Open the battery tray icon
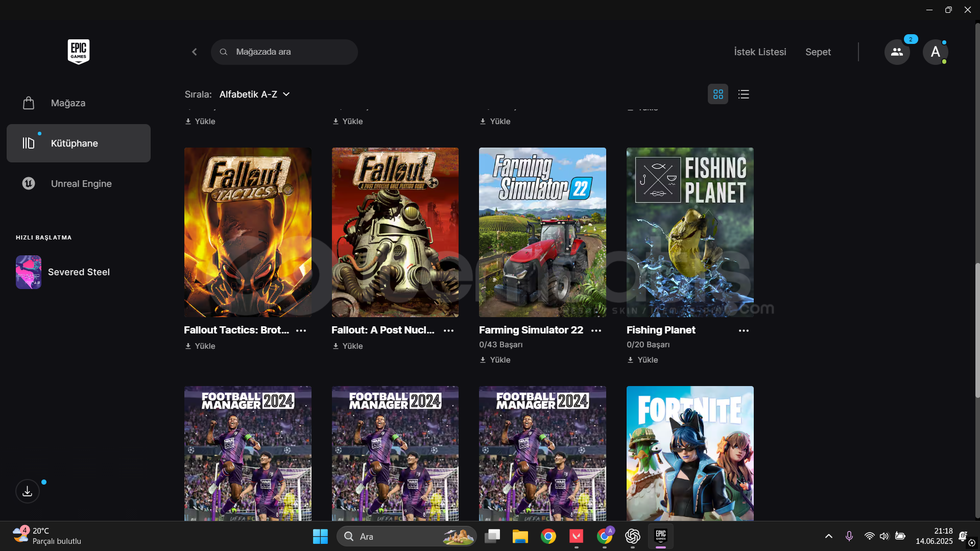980x551 pixels. (x=900, y=537)
